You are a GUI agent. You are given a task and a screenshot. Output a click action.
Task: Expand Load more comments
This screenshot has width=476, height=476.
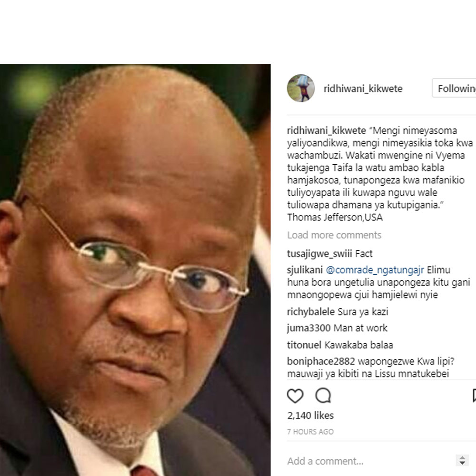pos(334,235)
